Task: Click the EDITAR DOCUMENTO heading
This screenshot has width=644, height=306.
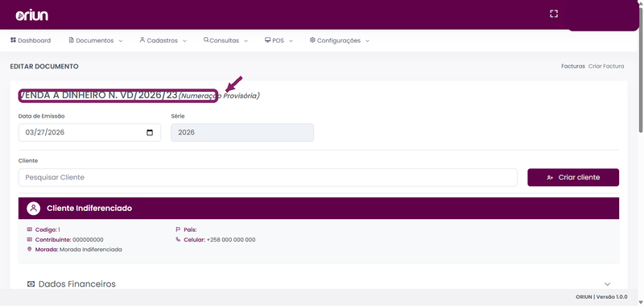Action: coord(44,66)
